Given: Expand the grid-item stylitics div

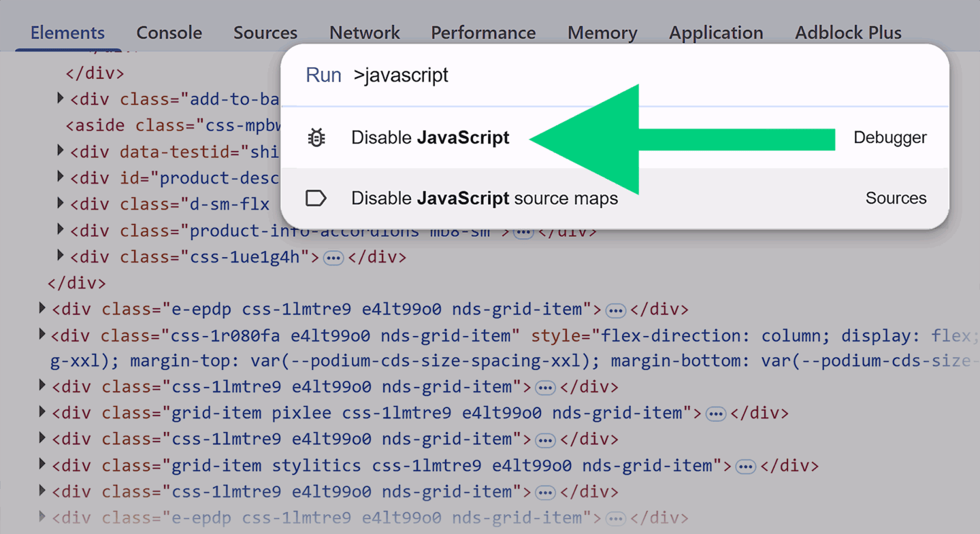Looking at the screenshot, I should coord(42,465).
